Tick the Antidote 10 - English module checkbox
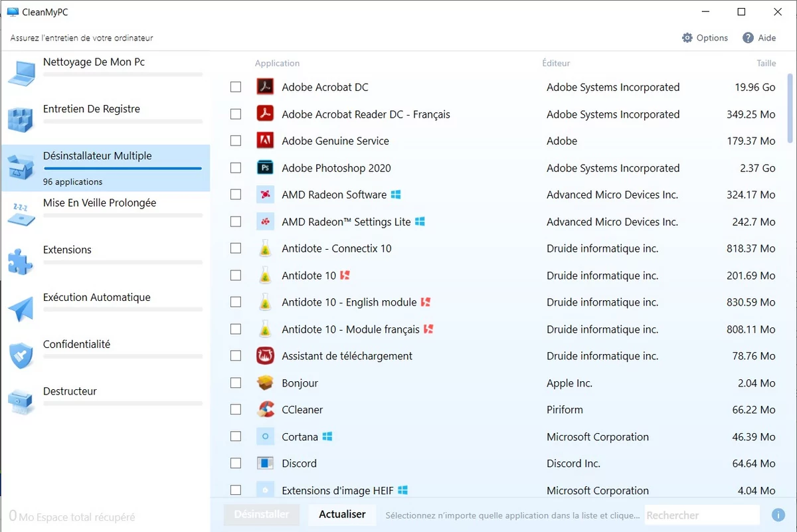This screenshot has height=532, width=797. [x=236, y=302]
